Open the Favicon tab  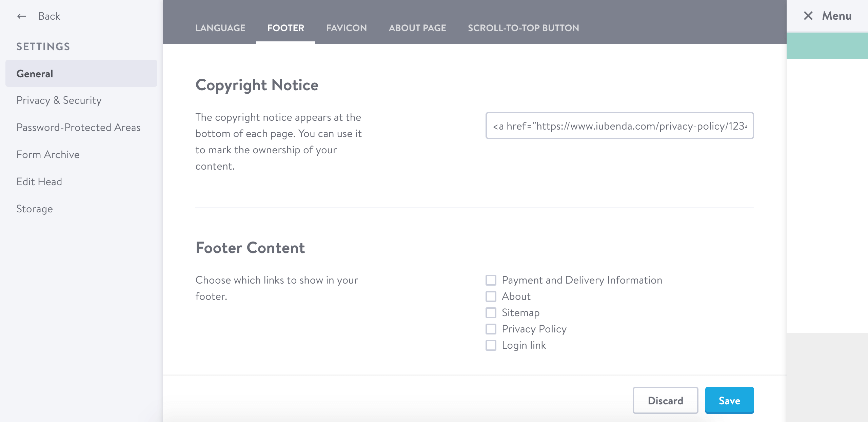[x=346, y=28]
